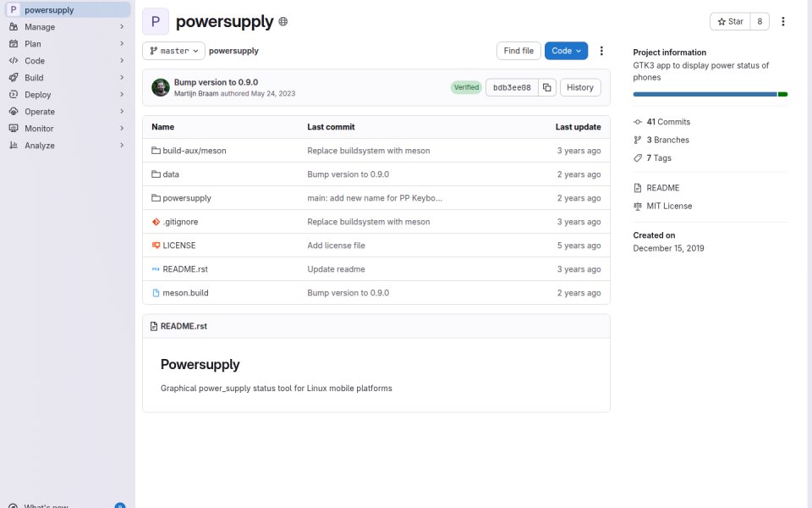Open the powersupply folder in file list
The width and height of the screenshot is (812, 508).
coord(187,198)
